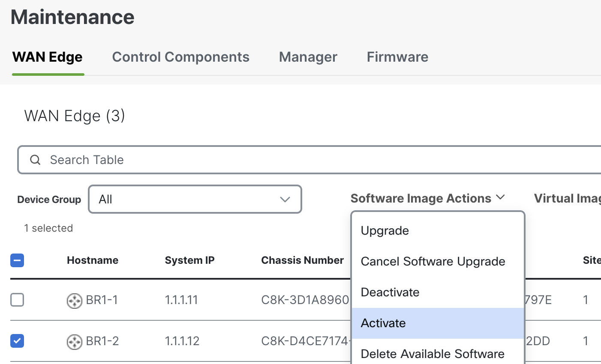Click into the Search Table field

(300, 160)
